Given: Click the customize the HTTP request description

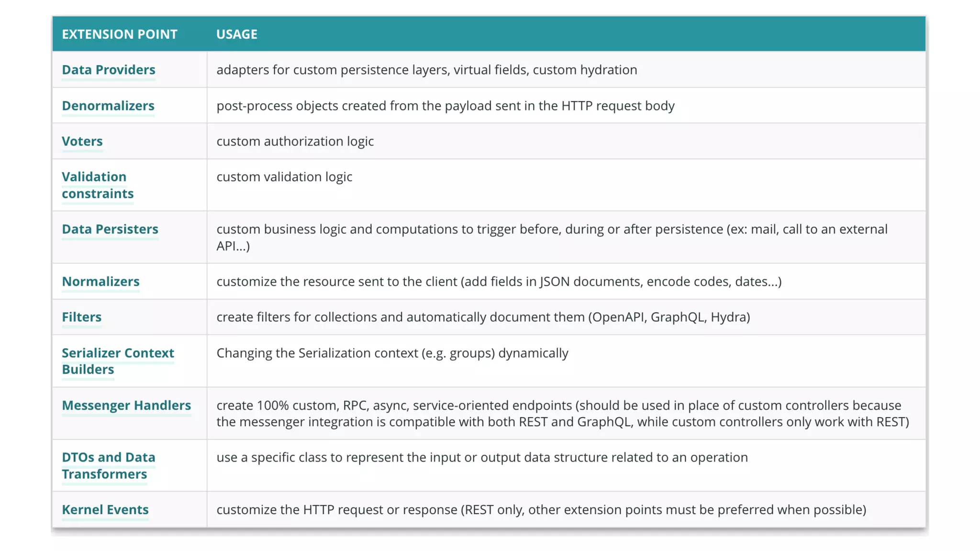Looking at the screenshot, I should click(x=541, y=510).
